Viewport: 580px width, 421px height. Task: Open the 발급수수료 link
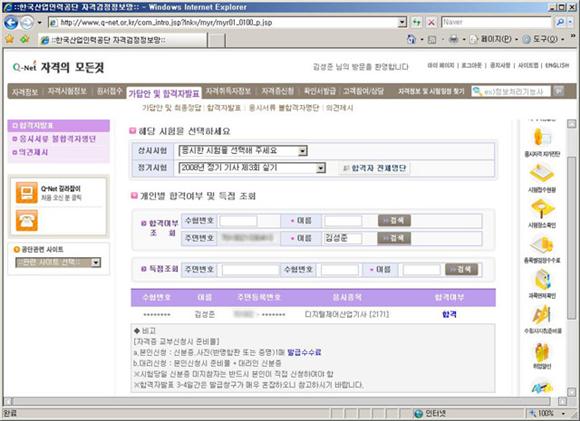(x=304, y=352)
